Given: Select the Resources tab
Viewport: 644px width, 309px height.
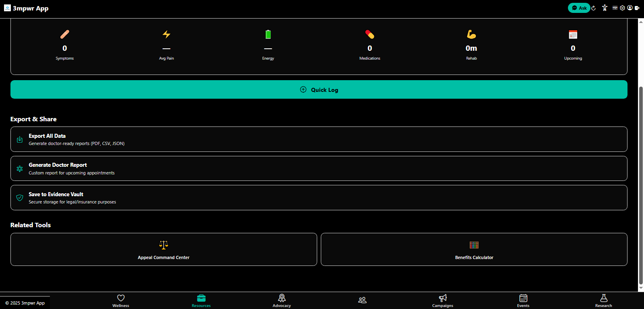Looking at the screenshot, I should pos(201,301).
